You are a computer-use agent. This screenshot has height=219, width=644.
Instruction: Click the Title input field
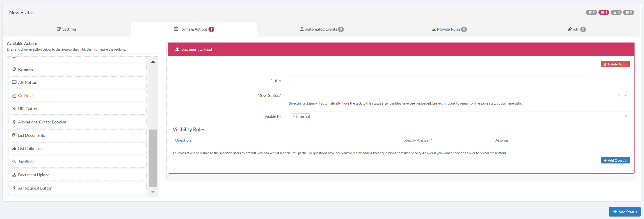(459, 80)
